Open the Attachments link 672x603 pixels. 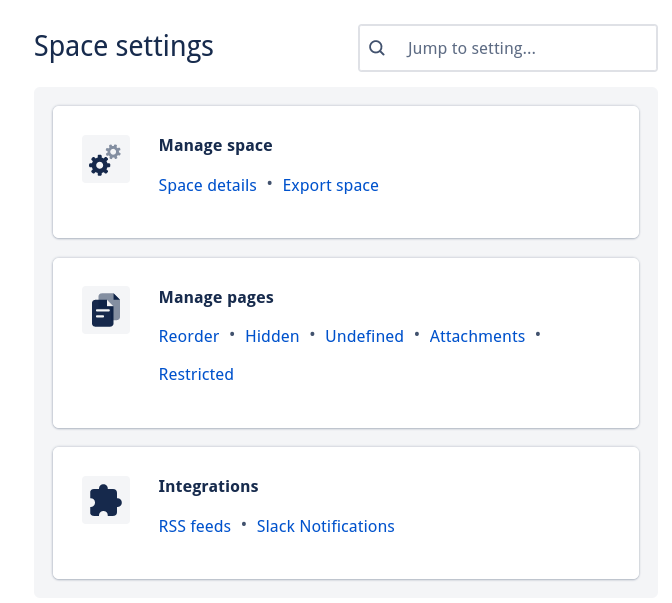477,336
